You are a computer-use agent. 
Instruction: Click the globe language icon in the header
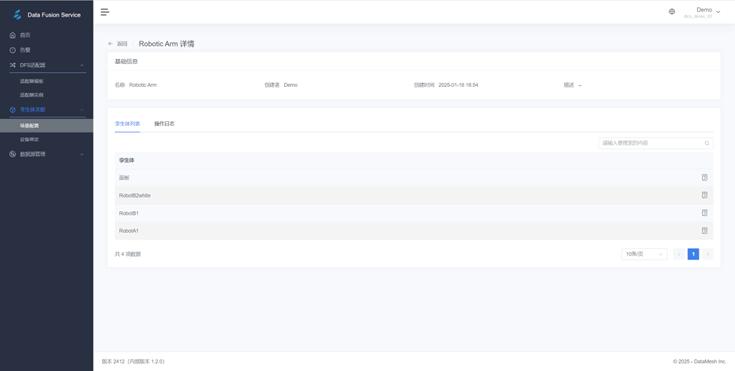pos(672,12)
